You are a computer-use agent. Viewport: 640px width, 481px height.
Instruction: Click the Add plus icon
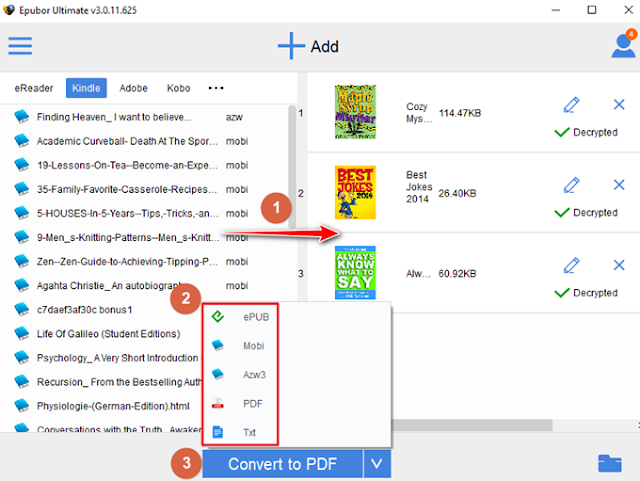(291, 46)
